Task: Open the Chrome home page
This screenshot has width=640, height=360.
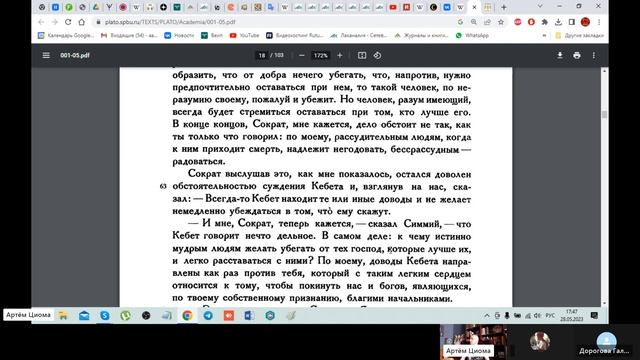Action: click(82, 22)
